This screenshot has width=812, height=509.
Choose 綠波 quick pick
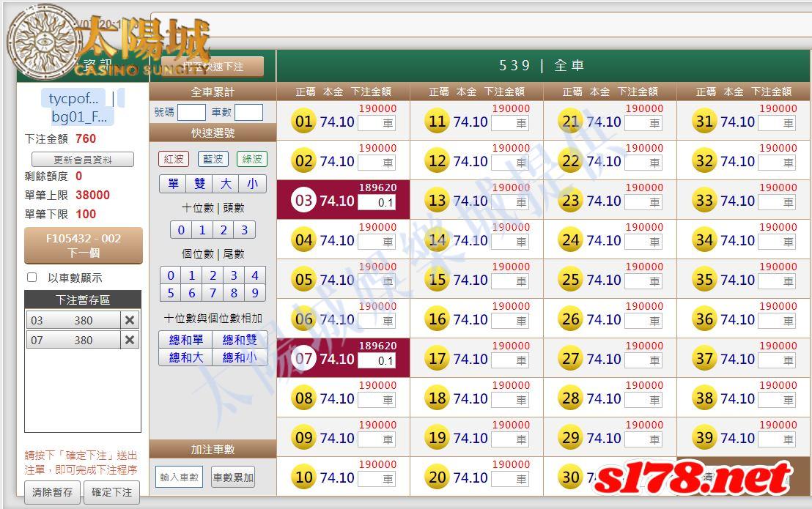point(252,160)
